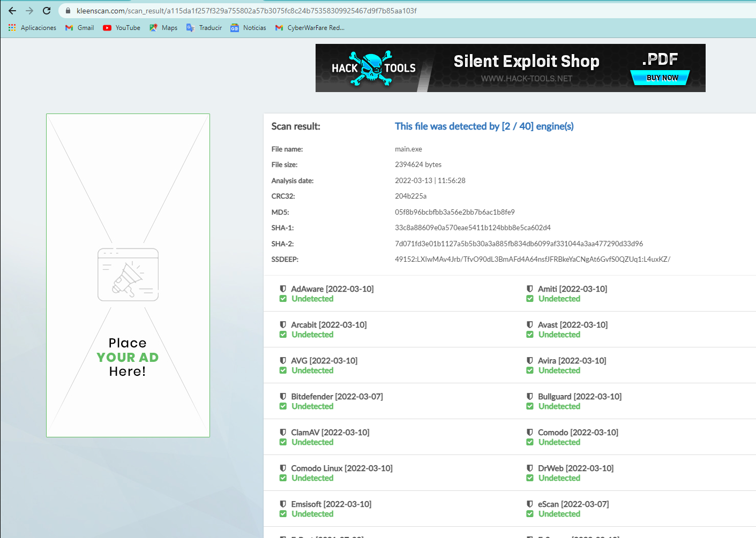Click the shield icon beside Avira
The image size is (756, 538).
point(530,361)
